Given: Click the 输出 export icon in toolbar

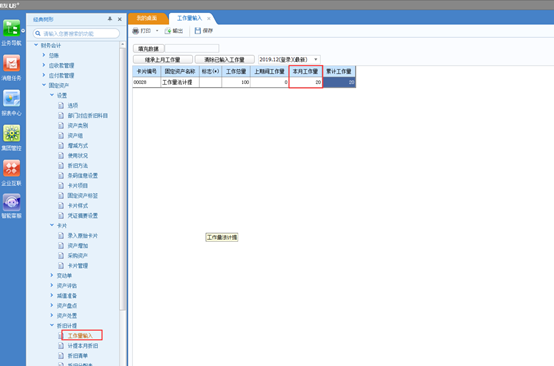Looking at the screenshot, I should tap(168, 31).
